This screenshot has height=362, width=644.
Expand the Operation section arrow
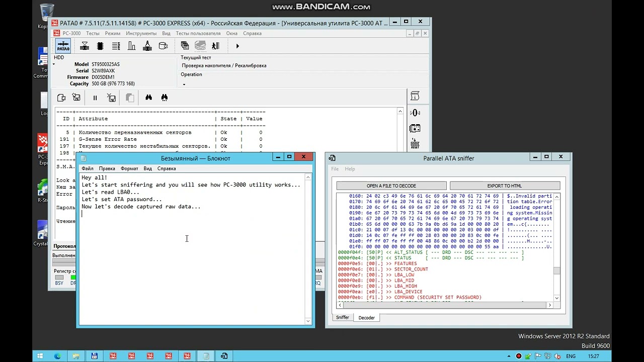click(x=184, y=84)
